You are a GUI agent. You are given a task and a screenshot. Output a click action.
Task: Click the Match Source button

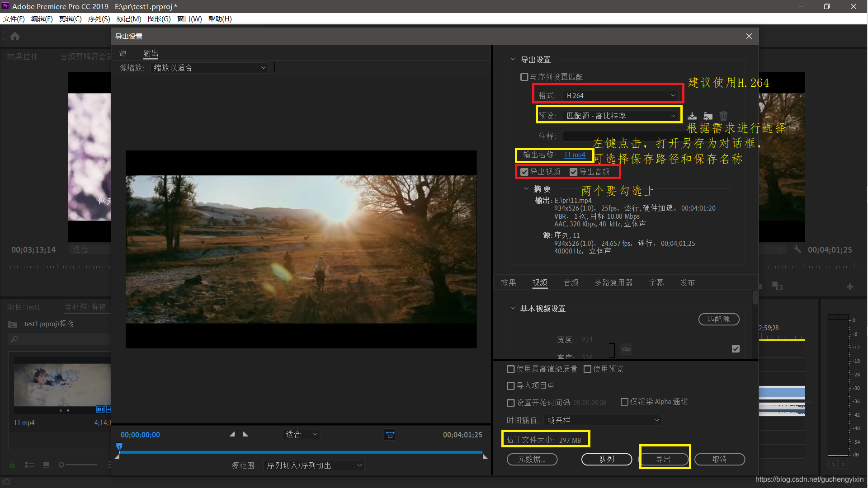719,319
